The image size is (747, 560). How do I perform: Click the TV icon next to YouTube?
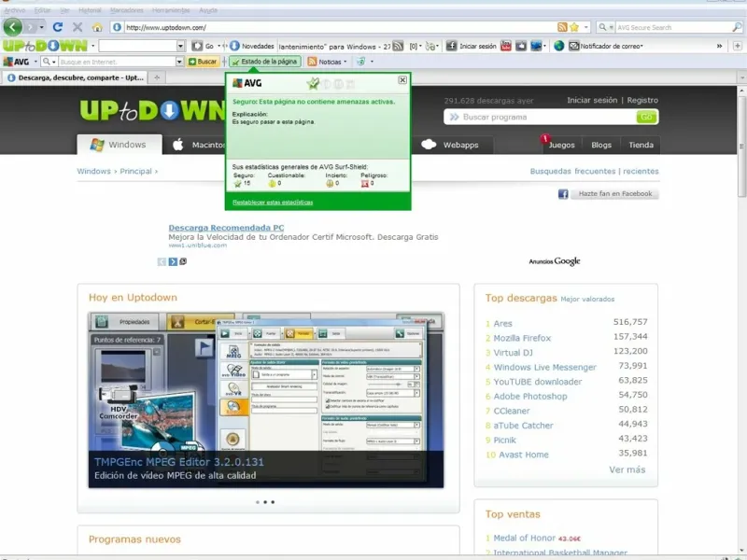(521, 46)
